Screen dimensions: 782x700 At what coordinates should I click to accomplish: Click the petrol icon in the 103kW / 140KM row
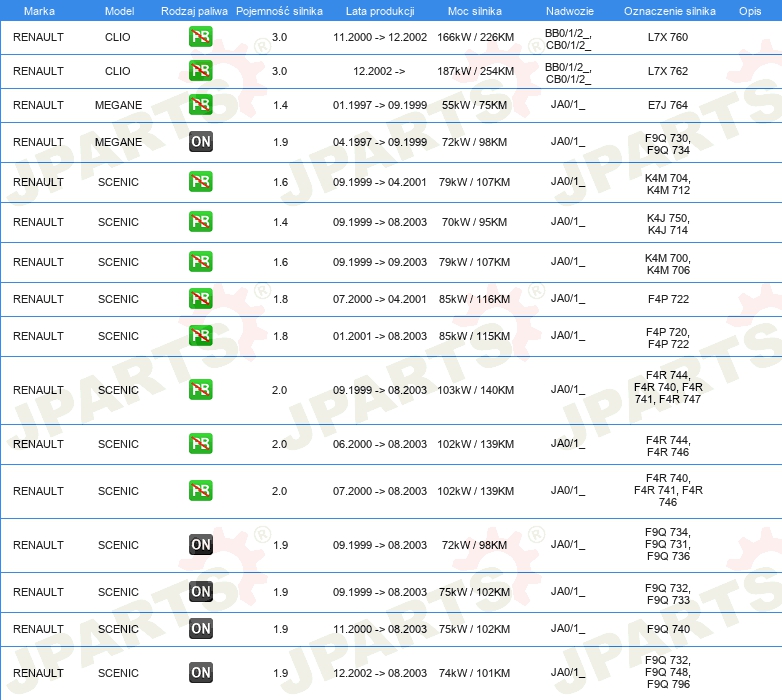click(x=200, y=389)
